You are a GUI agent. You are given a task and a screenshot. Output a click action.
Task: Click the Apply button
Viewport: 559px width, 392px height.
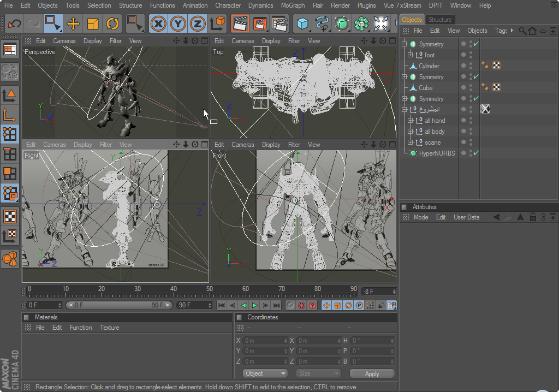point(372,373)
